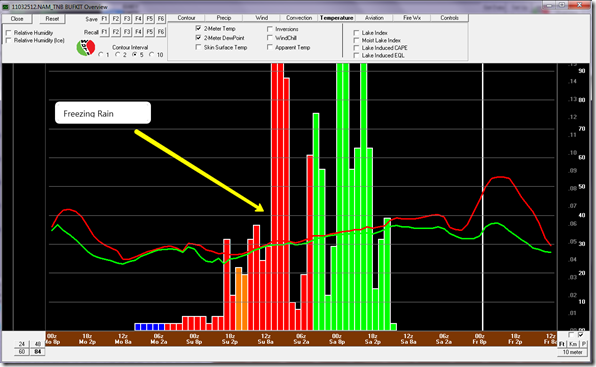Recall saved settings from slot F2
The image size is (596, 367).
116,32
